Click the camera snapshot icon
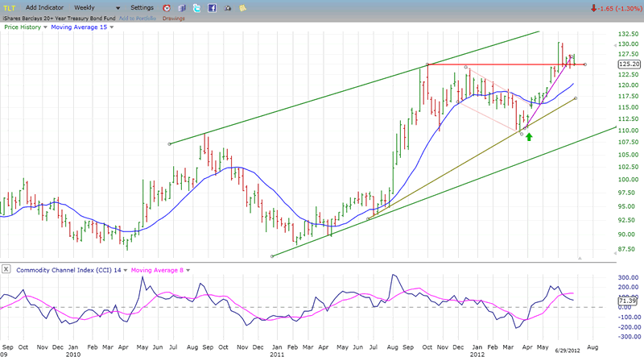 (228, 7)
